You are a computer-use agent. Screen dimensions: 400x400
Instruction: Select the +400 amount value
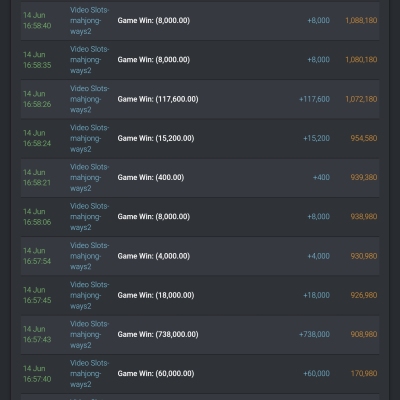click(x=321, y=178)
